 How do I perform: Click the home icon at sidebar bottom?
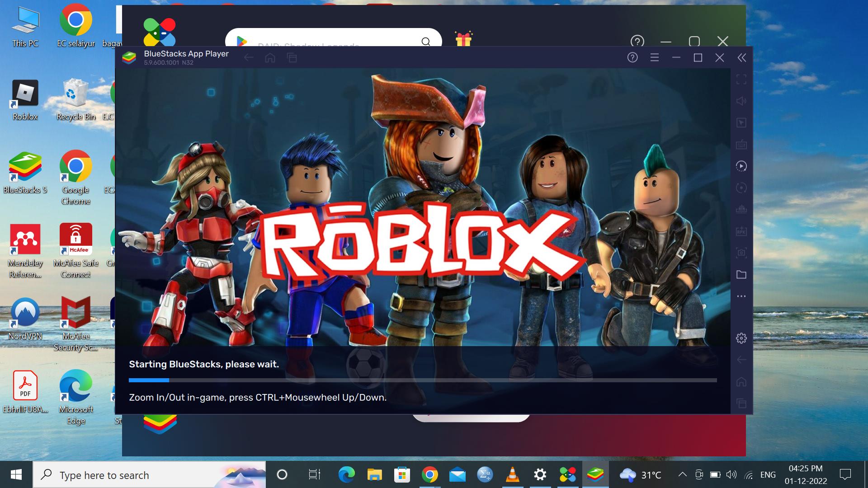point(741,382)
